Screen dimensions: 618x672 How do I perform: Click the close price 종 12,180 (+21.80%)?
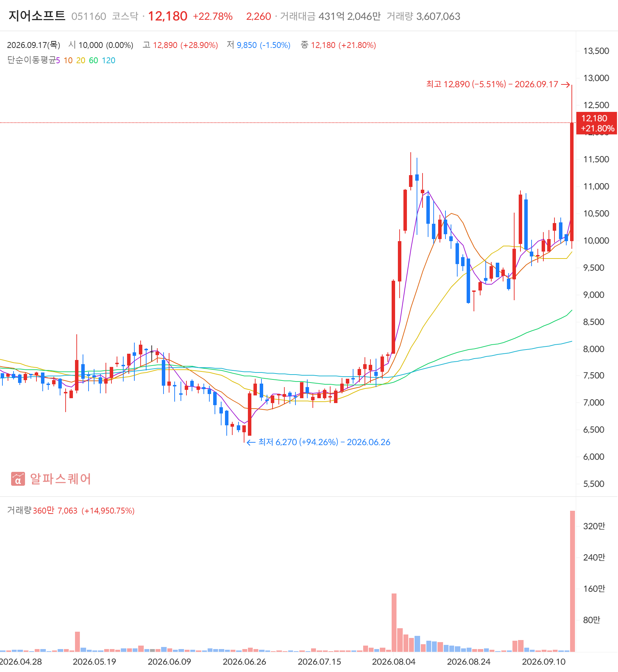point(339,45)
